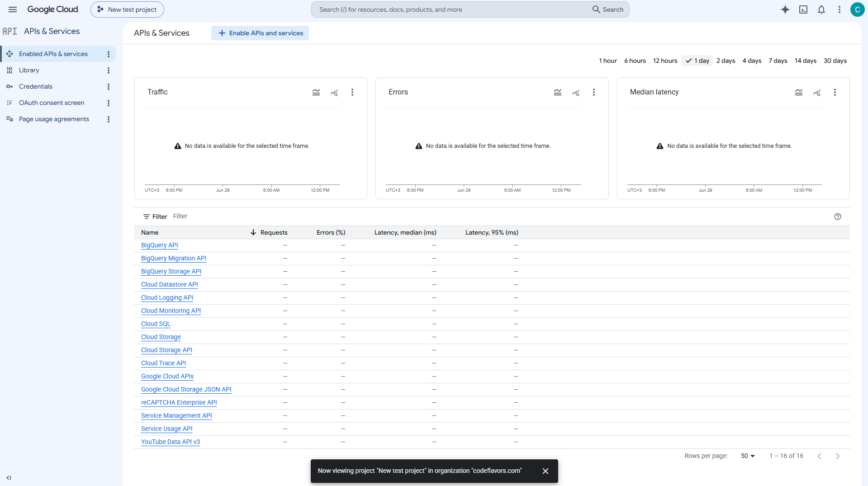Screen dimensions: 868x486
Task: Explore Errors chart data icon
Action: (x=576, y=92)
